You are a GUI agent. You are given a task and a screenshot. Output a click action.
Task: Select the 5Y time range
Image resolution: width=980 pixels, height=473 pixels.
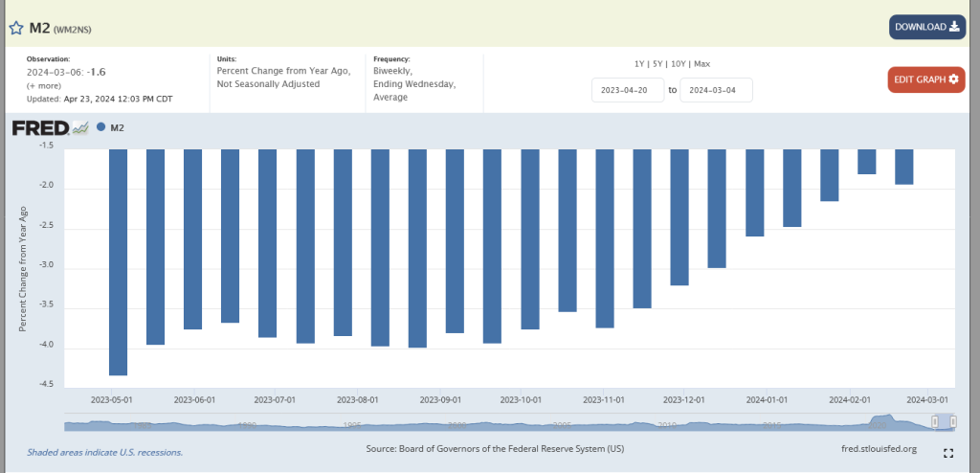tap(657, 63)
